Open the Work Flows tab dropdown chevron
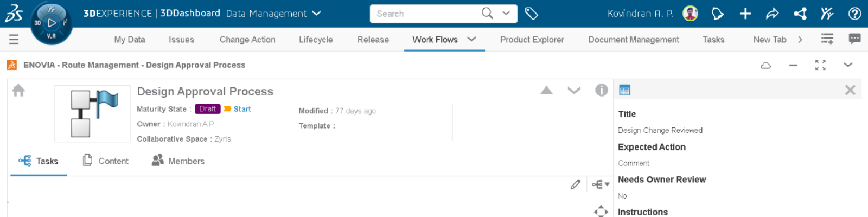Image resolution: width=868 pixels, height=217 pixels. click(471, 39)
